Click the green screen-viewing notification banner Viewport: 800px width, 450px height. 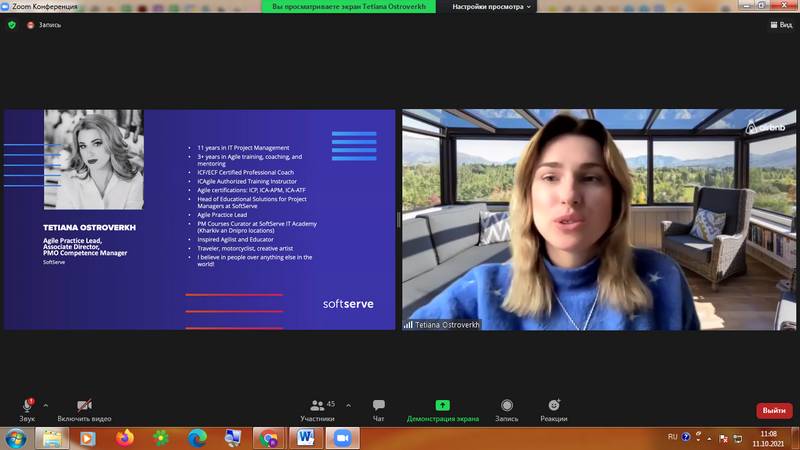pos(348,7)
